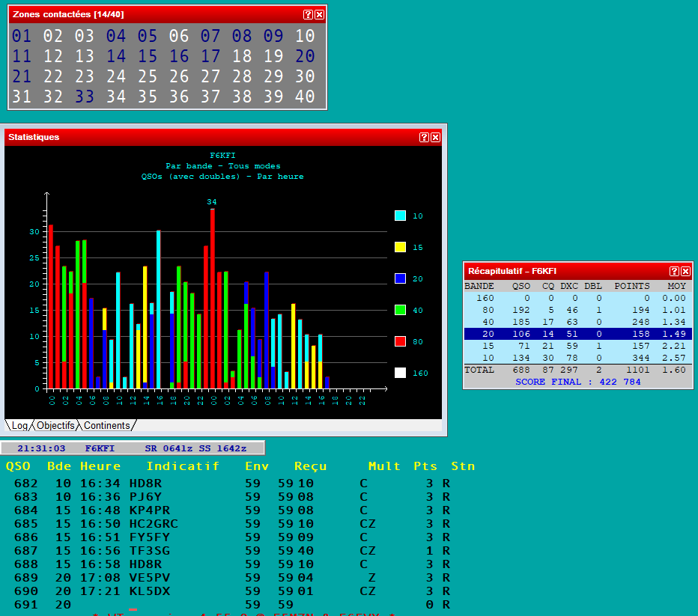Select the 80 band row in Récapitulatif
Viewport: 698px width, 616px height.
pyautogui.click(x=577, y=310)
